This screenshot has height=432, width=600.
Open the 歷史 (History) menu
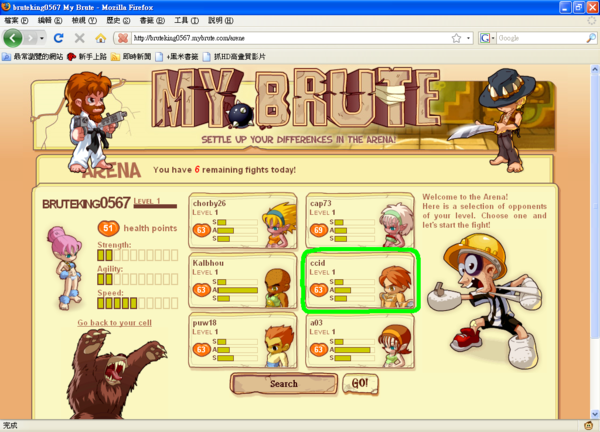[118, 20]
